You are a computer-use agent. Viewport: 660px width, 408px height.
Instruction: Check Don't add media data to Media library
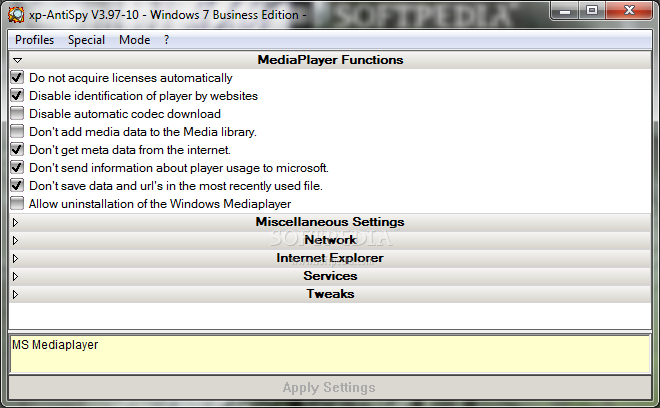(17, 131)
